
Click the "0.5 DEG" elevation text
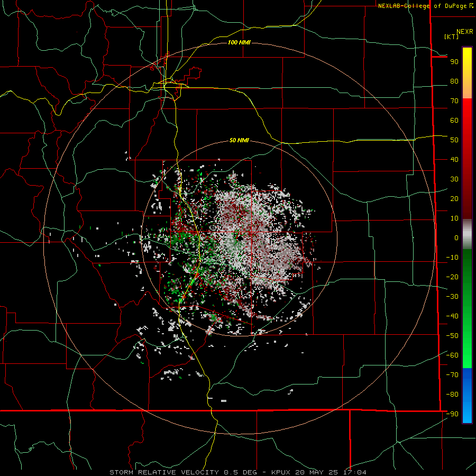coord(240,472)
